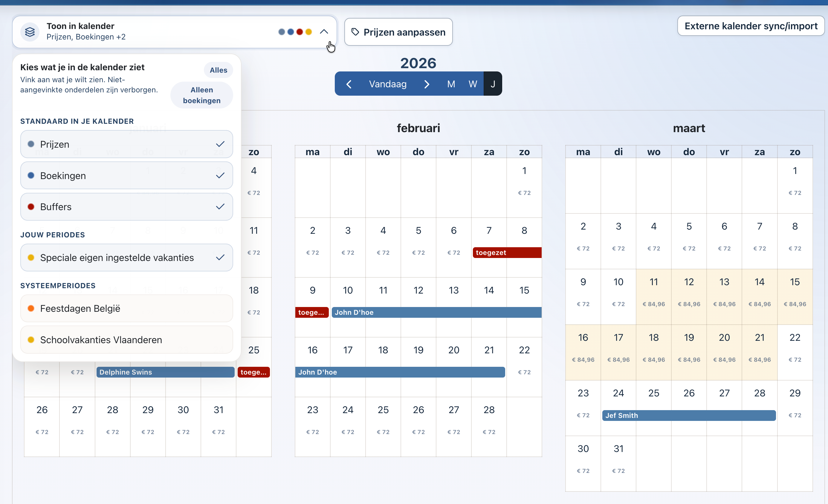This screenshot has width=828, height=504.
Task: Select 15 maart day cell
Action: click(x=795, y=297)
